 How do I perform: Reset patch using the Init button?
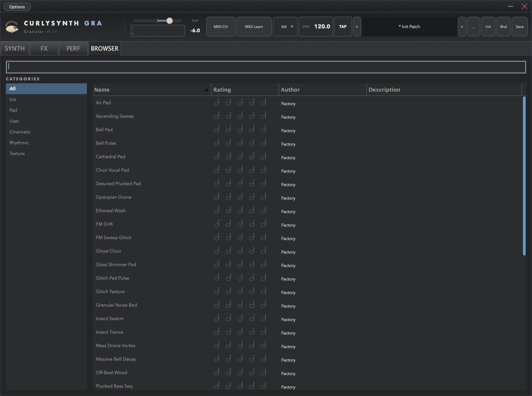pyautogui.click(x=488, y=27)
